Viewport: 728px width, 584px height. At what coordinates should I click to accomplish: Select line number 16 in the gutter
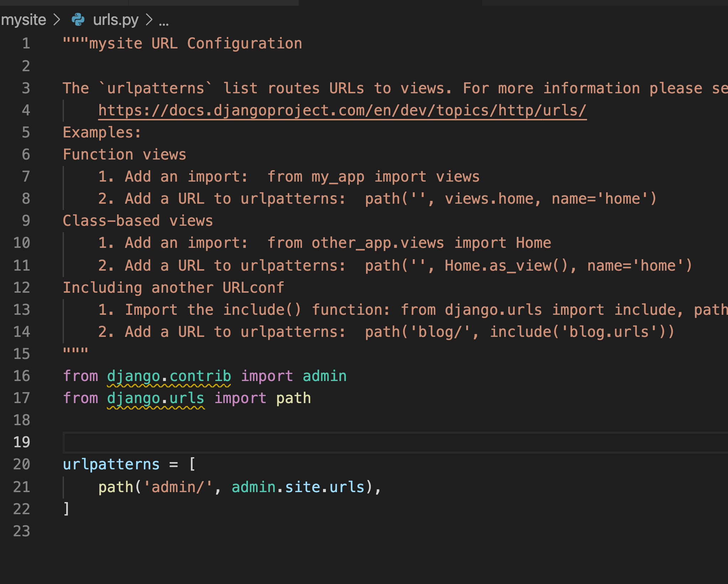pyautogui.click(x=22, y=376)
